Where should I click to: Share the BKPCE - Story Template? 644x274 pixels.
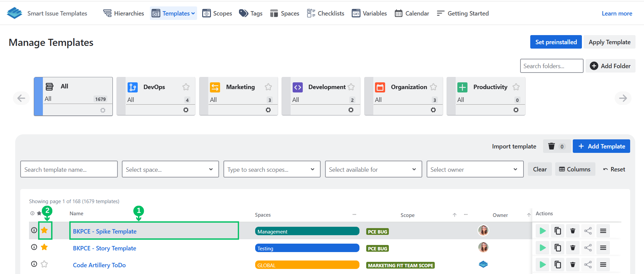588,248
